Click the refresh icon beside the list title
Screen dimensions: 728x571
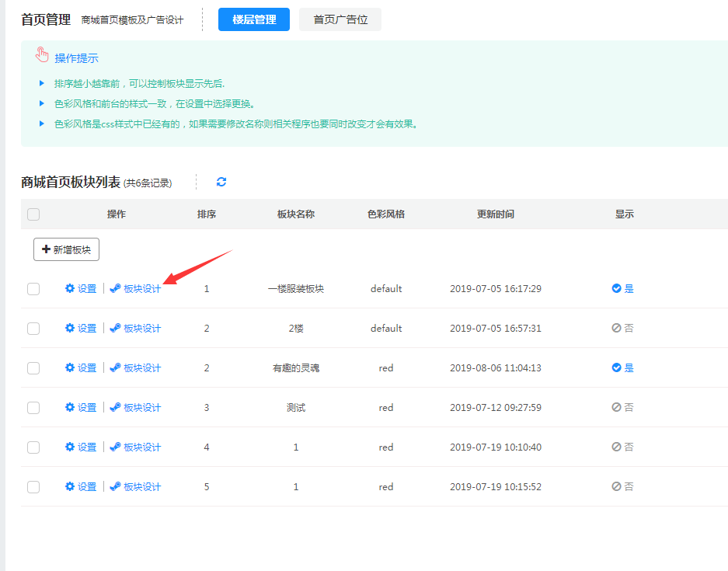tap(221, 182)
